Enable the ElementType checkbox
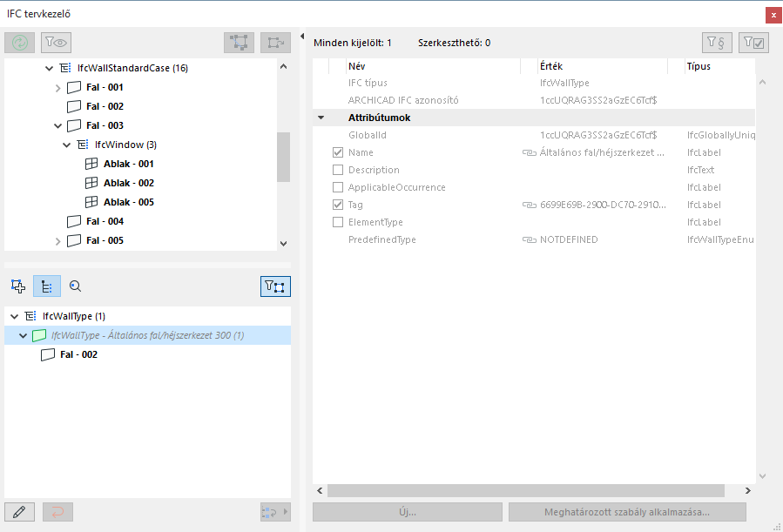The width and height of the screenshot is (783, 532). click(338, 222)
